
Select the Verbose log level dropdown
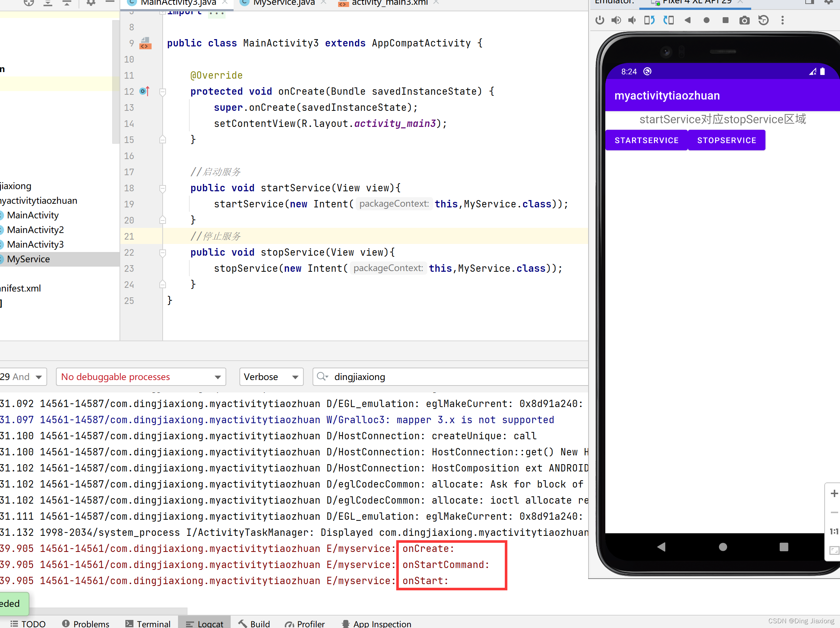click(270, 377)
